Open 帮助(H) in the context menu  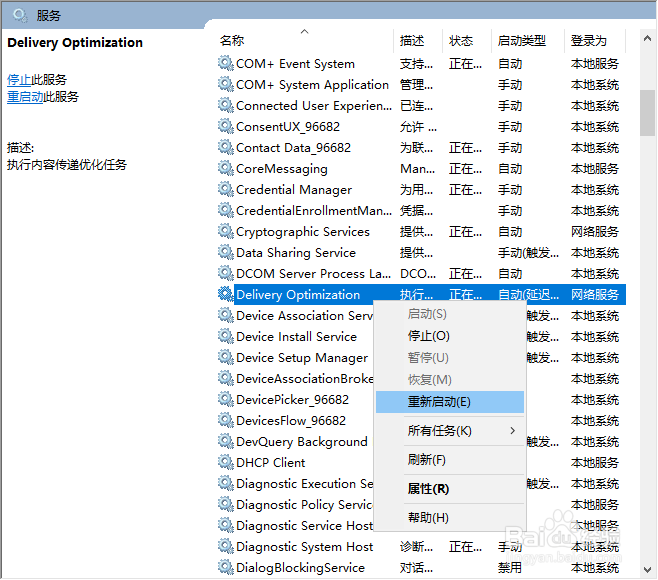click(428, 518)
